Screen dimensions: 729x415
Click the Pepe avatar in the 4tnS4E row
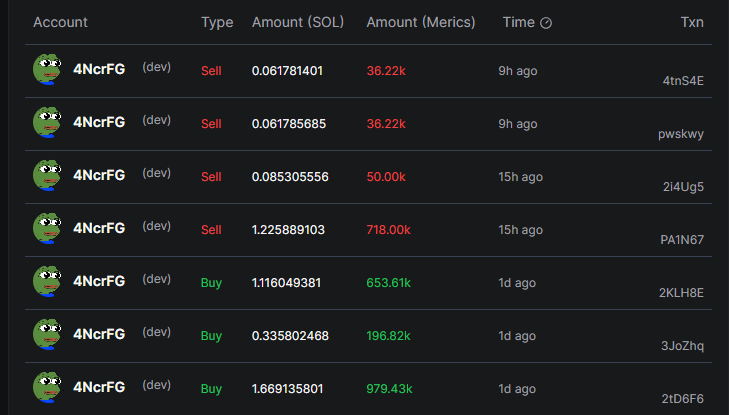click(x=47, y=69)
